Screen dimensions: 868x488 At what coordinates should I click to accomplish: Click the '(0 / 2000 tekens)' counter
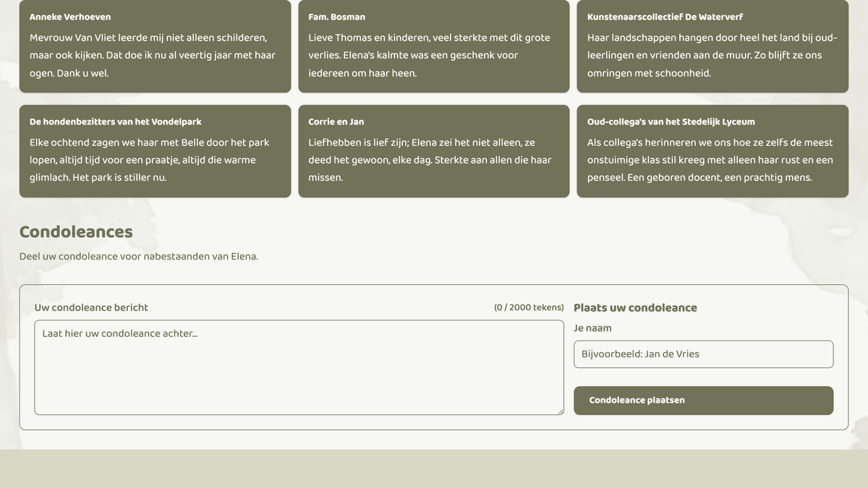529,307
